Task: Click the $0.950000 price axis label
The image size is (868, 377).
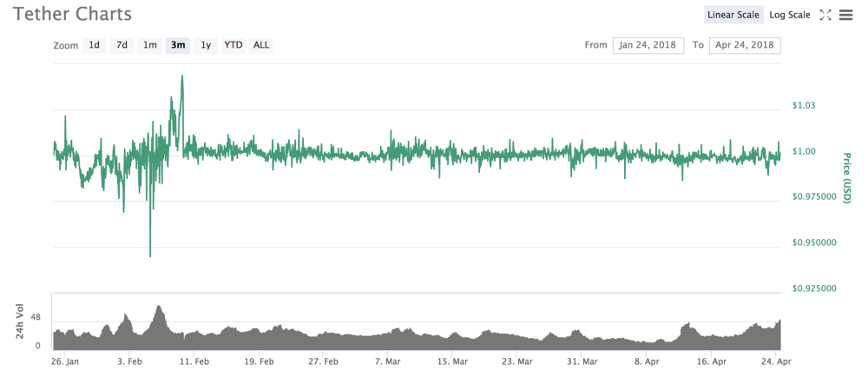Action: (813, 243)
